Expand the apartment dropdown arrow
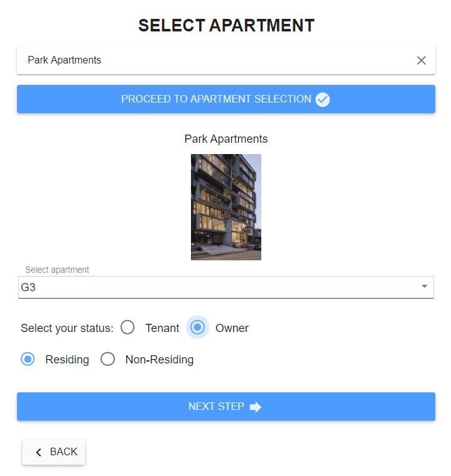 click(x=424, y=286)
